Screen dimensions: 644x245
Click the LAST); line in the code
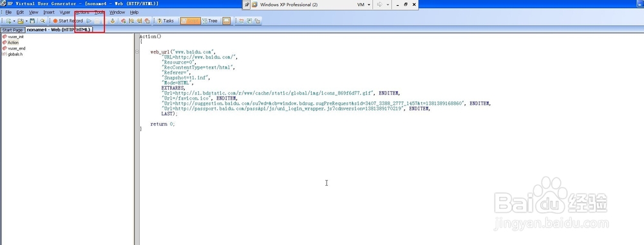(169, 114)
